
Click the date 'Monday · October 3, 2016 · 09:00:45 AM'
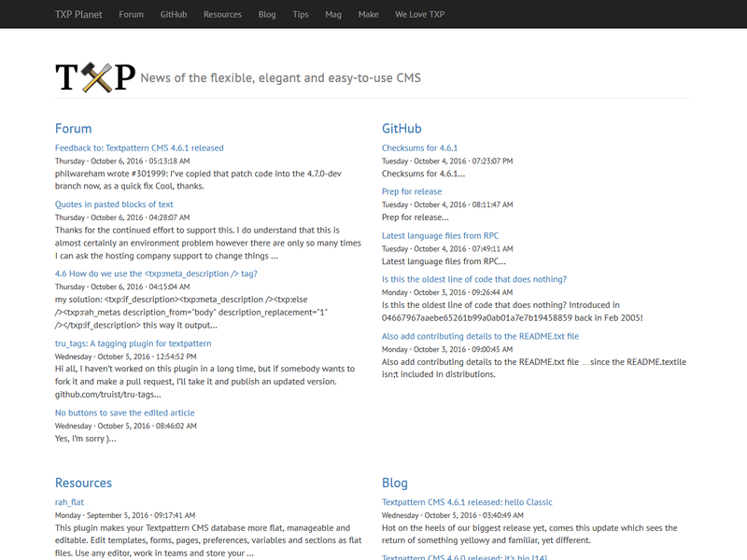447,349
